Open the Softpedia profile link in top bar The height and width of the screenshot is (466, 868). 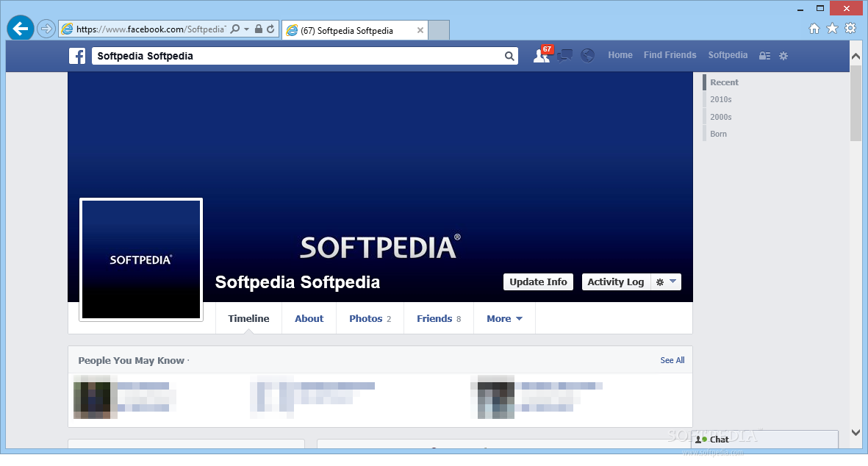(x=728, y=55)
